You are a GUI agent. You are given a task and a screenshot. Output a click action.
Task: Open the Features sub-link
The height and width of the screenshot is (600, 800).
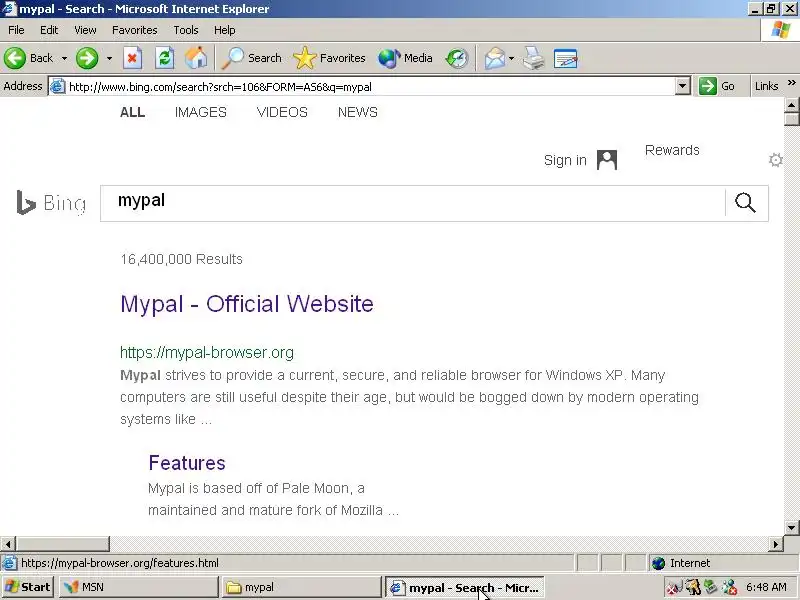pos(187,463)
